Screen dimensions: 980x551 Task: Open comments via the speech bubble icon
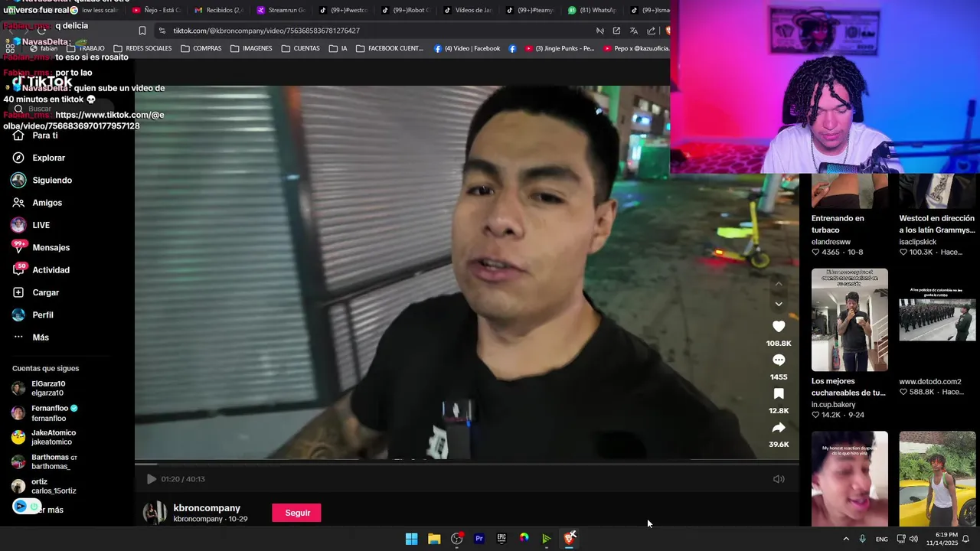click(x=779, y=360)
